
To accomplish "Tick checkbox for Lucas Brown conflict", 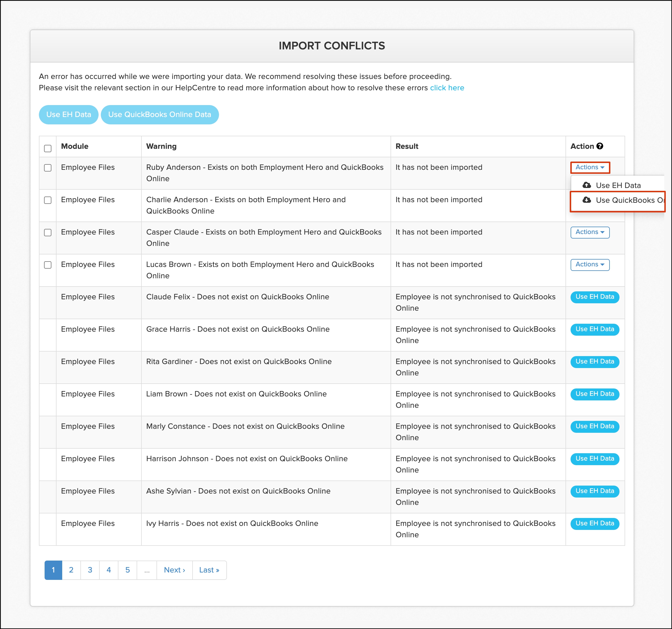I will 48,265.
